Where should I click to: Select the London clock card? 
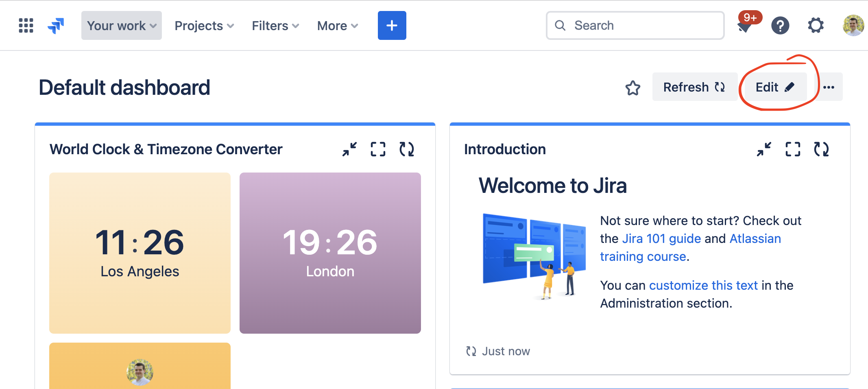330,253
